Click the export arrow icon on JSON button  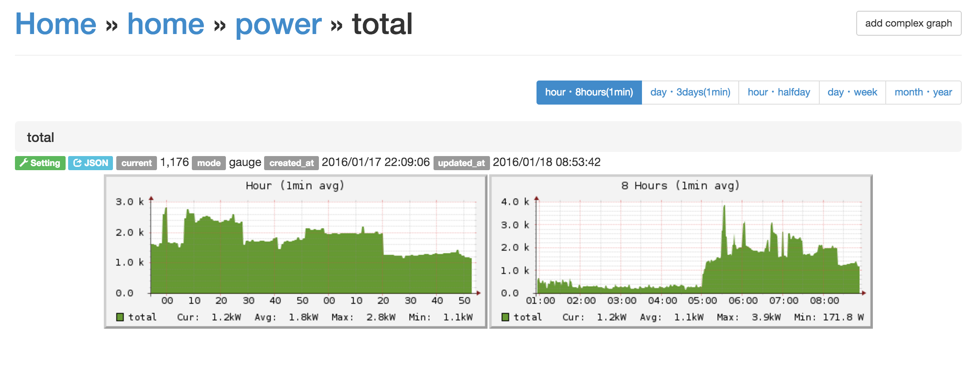click(x=77, y=163)
